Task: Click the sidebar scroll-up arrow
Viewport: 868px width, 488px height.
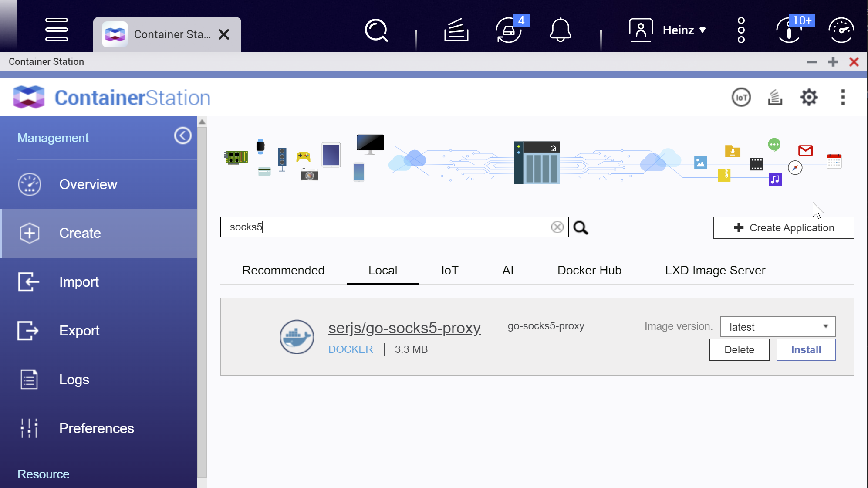Action: pos(202,122)
